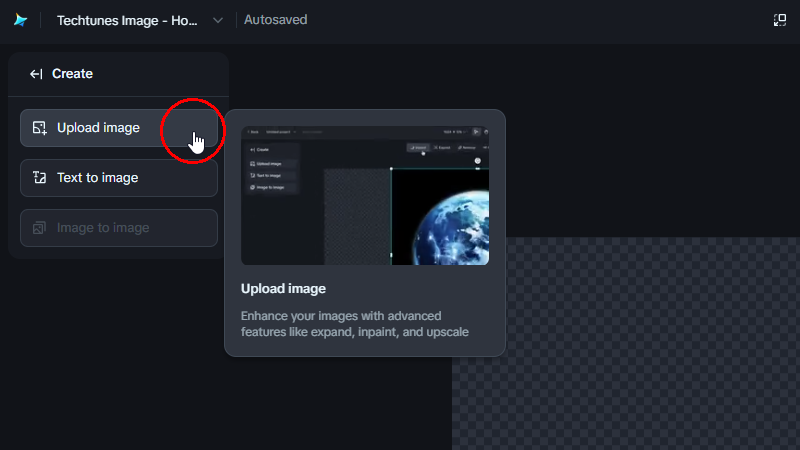The width and height of the screenshot is (800, 450).
Task: Click the resize canvas icon at top right
Action: (x=780, y=20)
